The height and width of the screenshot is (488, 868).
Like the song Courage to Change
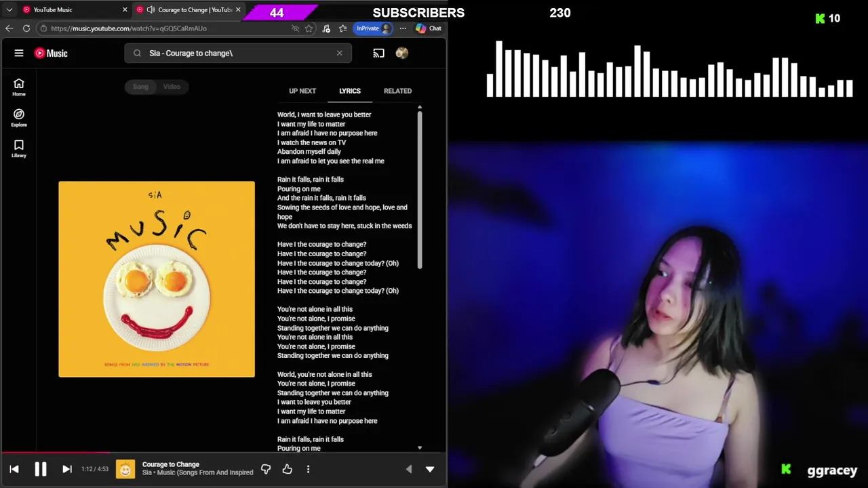pos(288,469)
